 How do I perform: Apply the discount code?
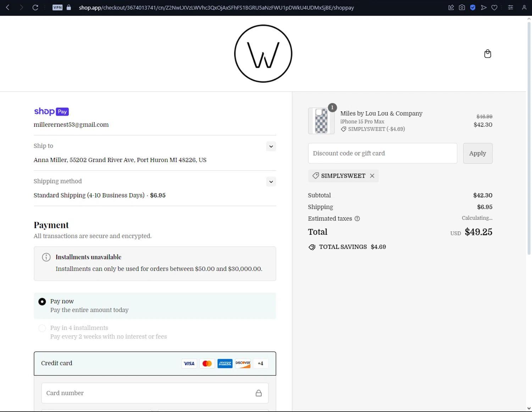click(478, 153)
